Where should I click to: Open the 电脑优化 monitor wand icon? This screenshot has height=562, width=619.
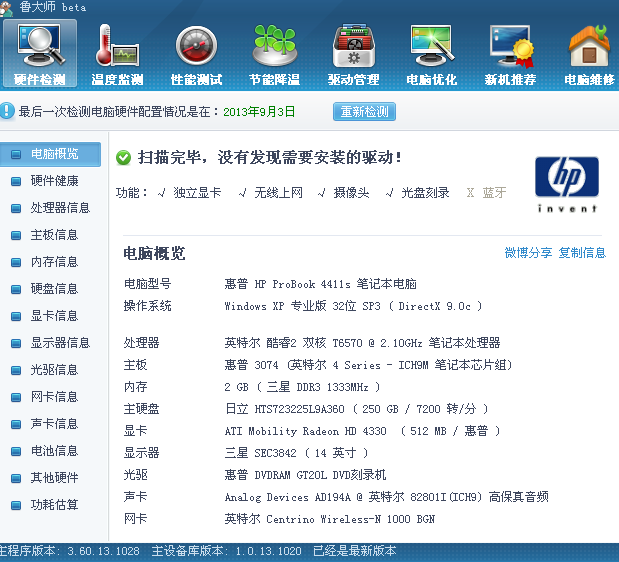(432, 53)
